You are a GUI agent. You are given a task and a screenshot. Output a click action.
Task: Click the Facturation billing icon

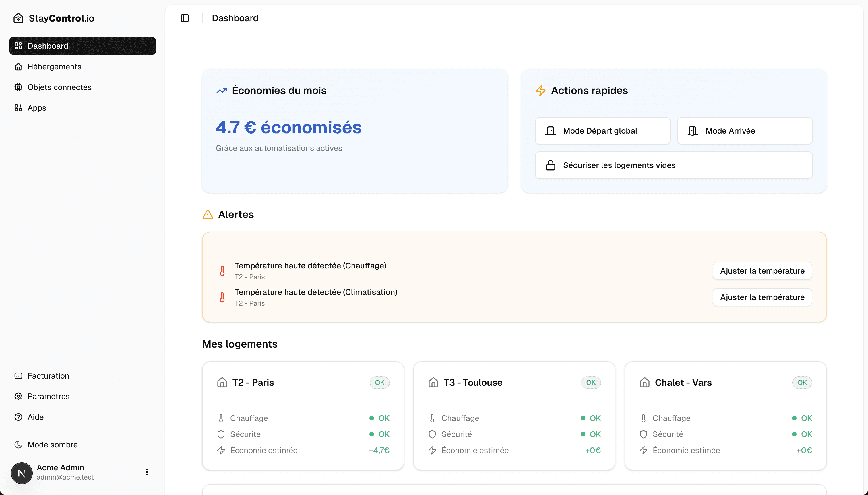19,376
